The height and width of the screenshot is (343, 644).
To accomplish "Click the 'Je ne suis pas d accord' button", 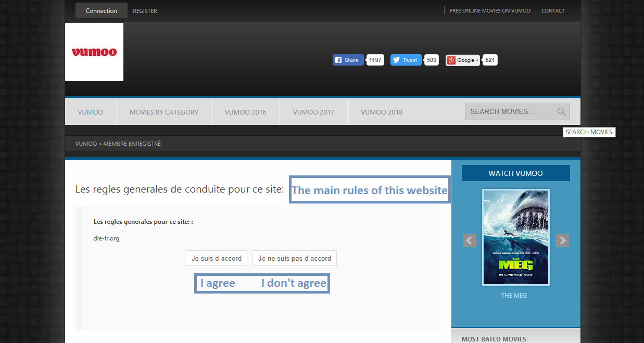I will 295,258.
